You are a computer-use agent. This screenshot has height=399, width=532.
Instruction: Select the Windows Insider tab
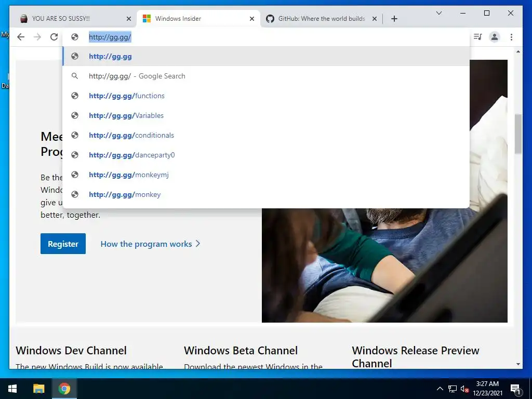click(198, 19)
